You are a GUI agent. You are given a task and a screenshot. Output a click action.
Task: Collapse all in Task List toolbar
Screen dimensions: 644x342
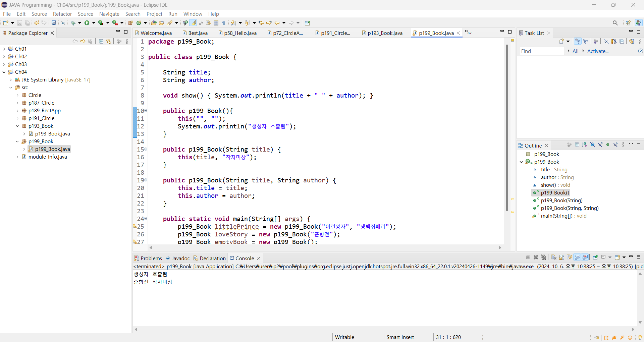point(622,41)
